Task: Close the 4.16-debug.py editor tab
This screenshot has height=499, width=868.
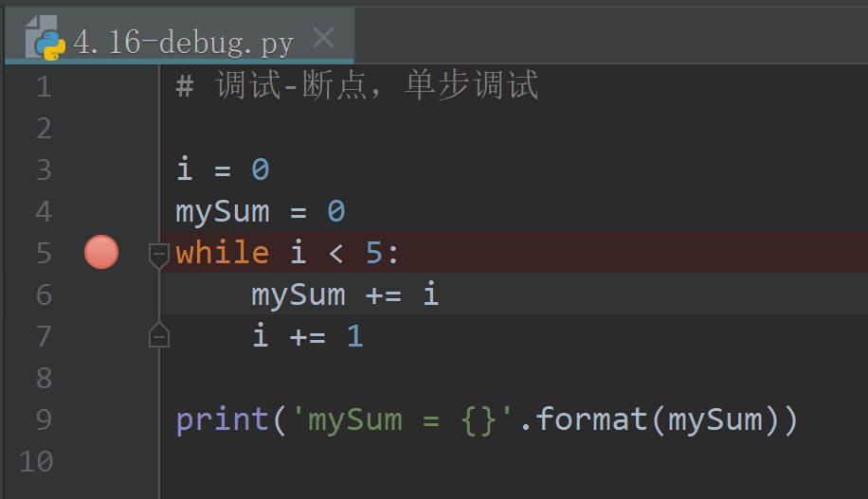Action: [x=323, y=39]
